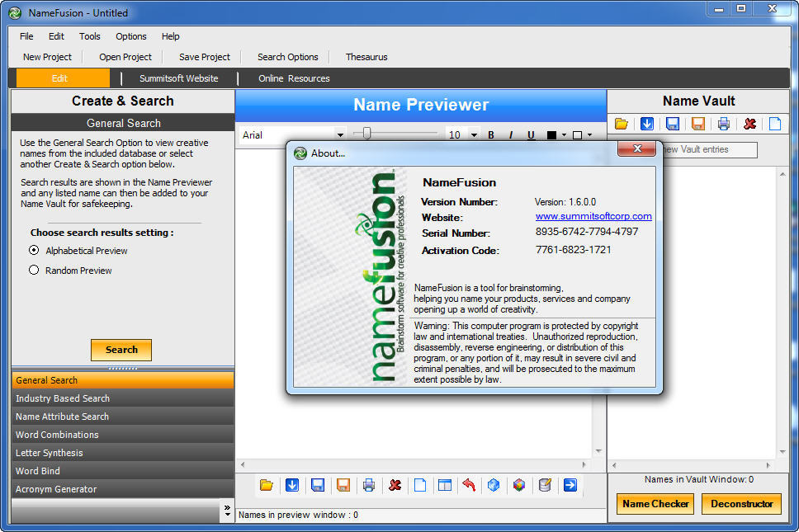Click blue floppy save icon in Name Vault toolbar
Image resolution: width=799 pixels, height=532 pixels.
pos(672,124)
